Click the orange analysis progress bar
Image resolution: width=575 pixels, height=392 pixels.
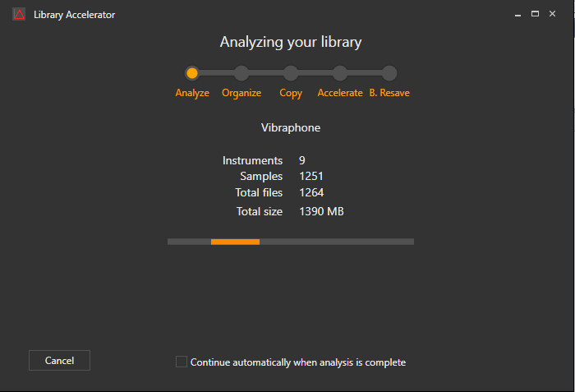pyautogui.click(x=235, y=242)
